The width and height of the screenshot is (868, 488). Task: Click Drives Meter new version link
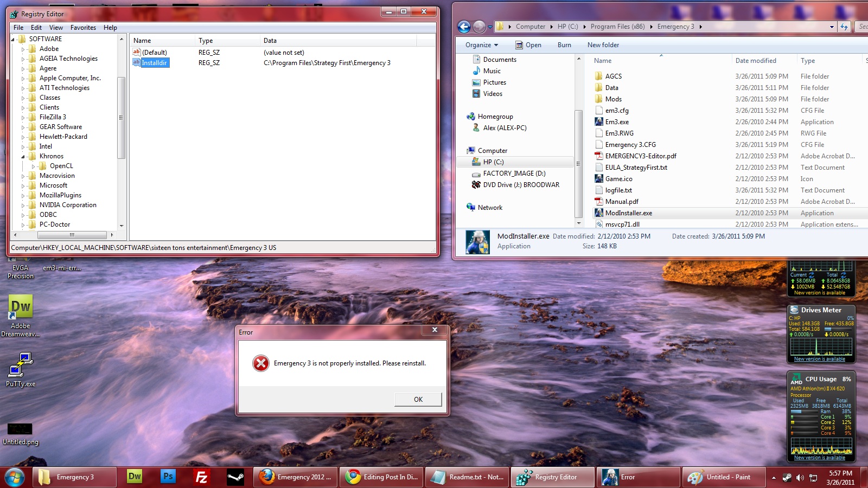point(819,359)
